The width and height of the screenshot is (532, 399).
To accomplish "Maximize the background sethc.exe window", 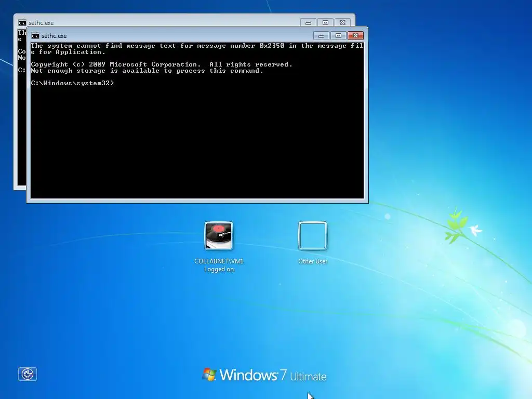I will (x=325, y=22).
